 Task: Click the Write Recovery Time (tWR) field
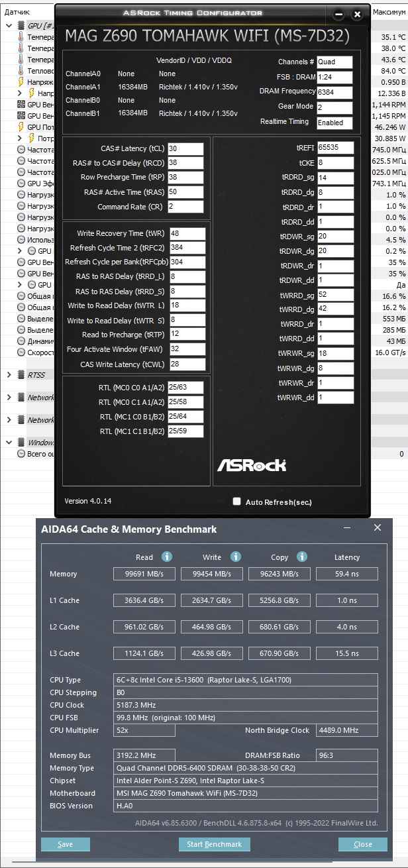tap(187, 233)
